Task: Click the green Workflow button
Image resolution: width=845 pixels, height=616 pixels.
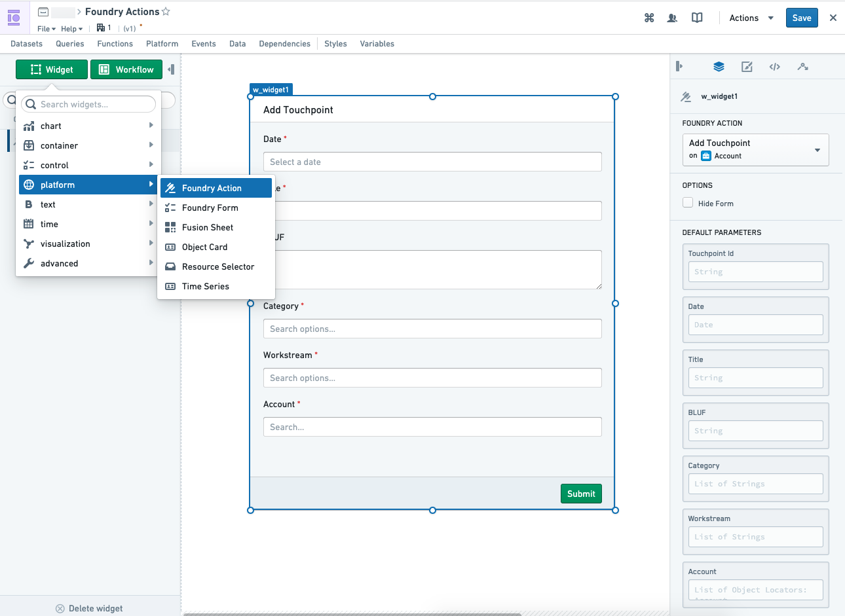Action: point(126,69)
